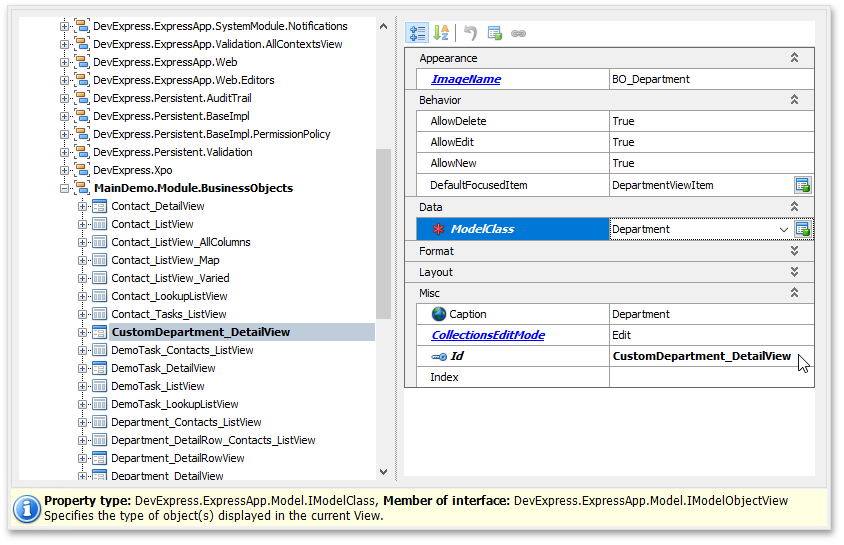Viewport: 844px width, 545px height.
Task: Click the toolbar grid icon beside undo
Action: pos(494,33)
